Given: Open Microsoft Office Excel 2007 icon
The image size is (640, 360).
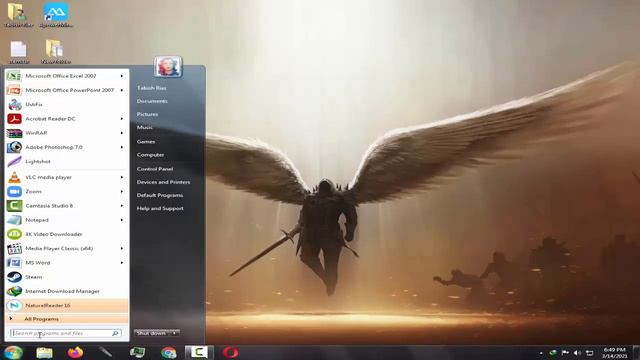Looking at the screenshot, I should (x=14, y=76).
